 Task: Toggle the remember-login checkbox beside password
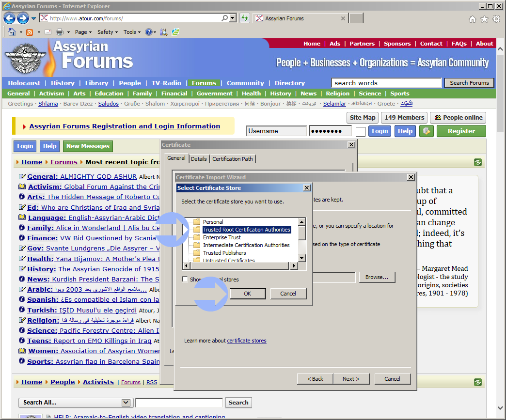pyautogui.click(x=361, y=131)
